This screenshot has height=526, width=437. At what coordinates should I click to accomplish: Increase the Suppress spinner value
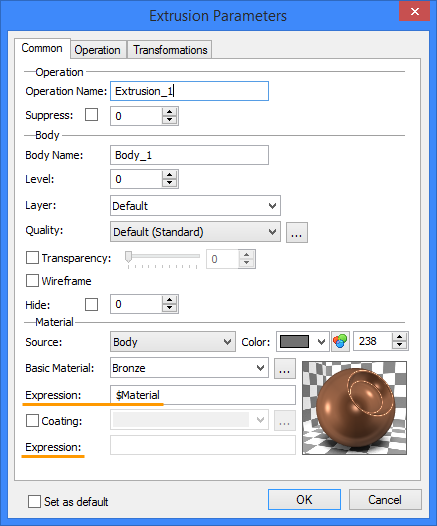click(169, 112)
